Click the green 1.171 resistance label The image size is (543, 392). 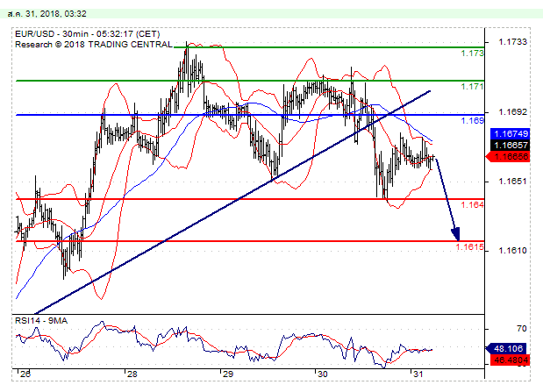pyautogui.click(x=472, y=86)
